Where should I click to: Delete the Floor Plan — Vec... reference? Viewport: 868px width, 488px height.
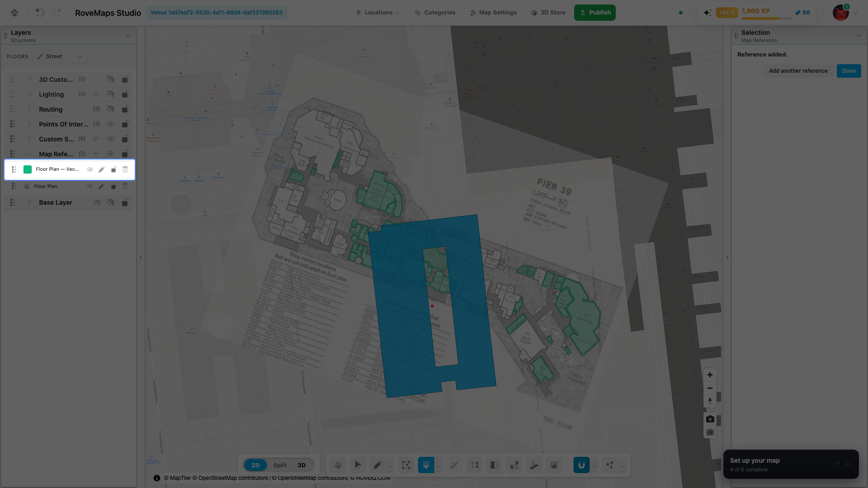[125, 169]
